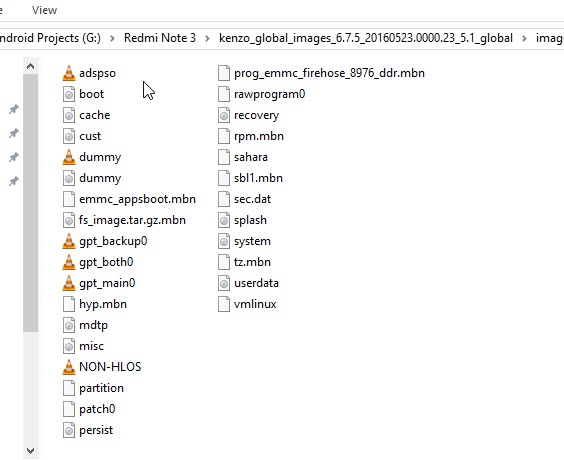564x460 pixels.
Task: Expand chevron after Redmi Note 3
Action: click(207, 38)
